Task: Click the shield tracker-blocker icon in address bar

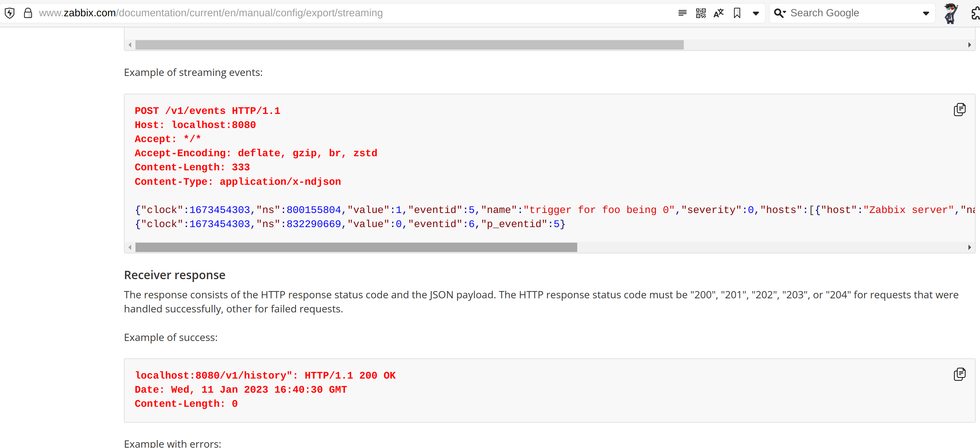Action: (x=10, y=13)
